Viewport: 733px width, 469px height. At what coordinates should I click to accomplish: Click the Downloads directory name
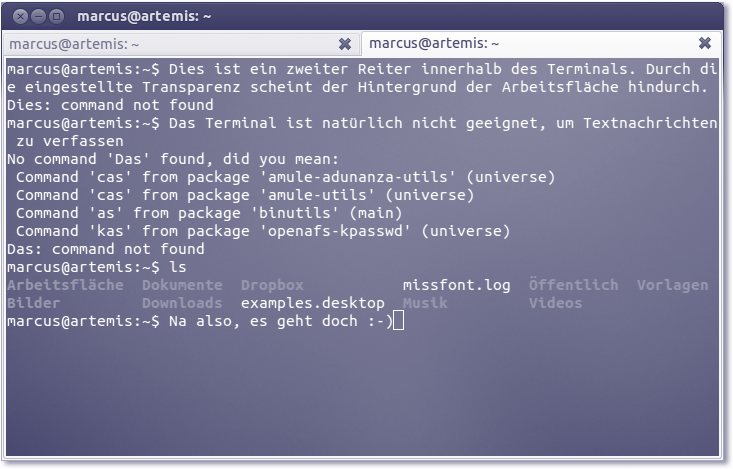(x=182, y=303)
